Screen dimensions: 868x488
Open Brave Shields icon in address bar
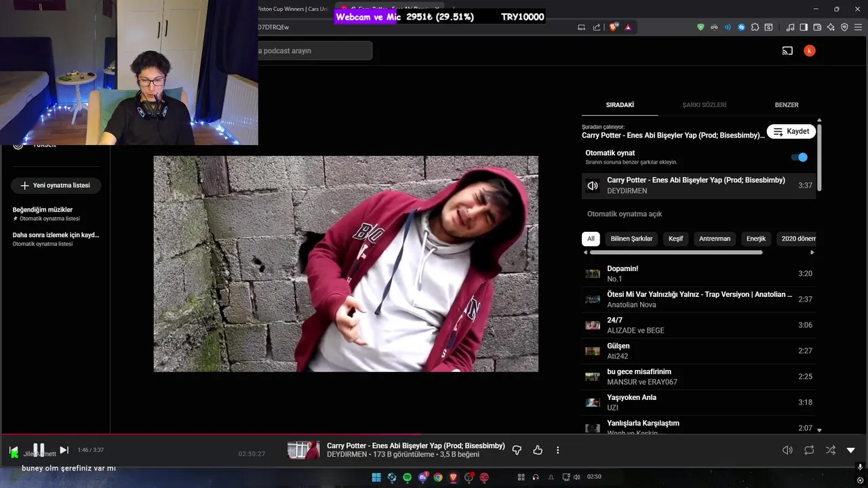point(614,27)
